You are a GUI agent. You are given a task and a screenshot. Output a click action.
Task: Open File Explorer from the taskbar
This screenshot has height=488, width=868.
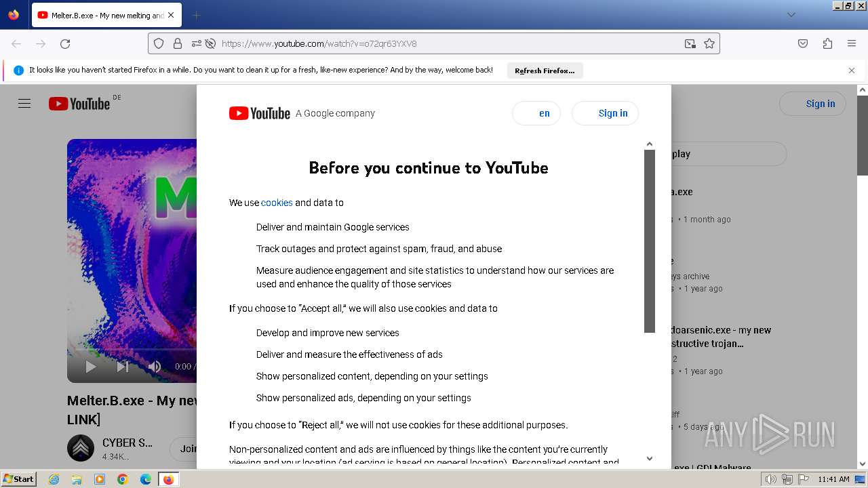click(x=77, y=479)
